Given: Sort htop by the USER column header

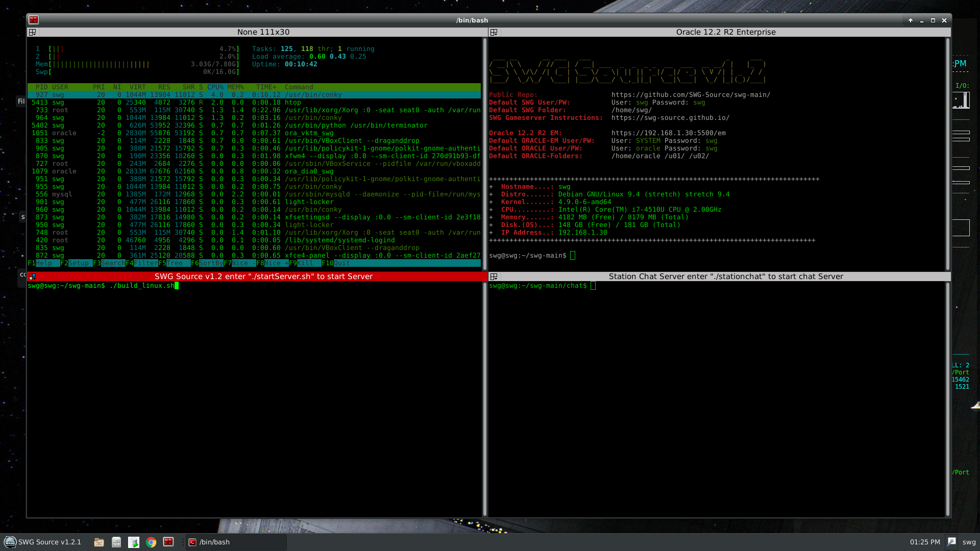Looking at the screenshot, I should (60, 87).
